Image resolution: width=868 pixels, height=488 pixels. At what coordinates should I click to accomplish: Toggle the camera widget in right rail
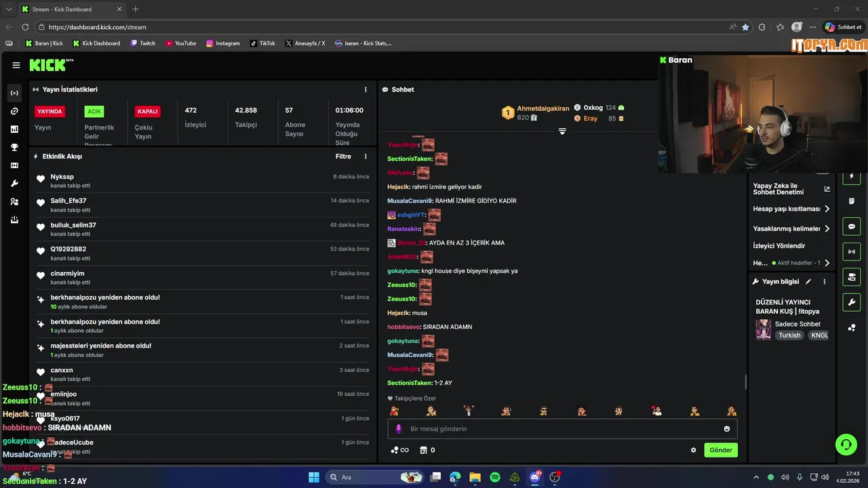coord(852,277)
